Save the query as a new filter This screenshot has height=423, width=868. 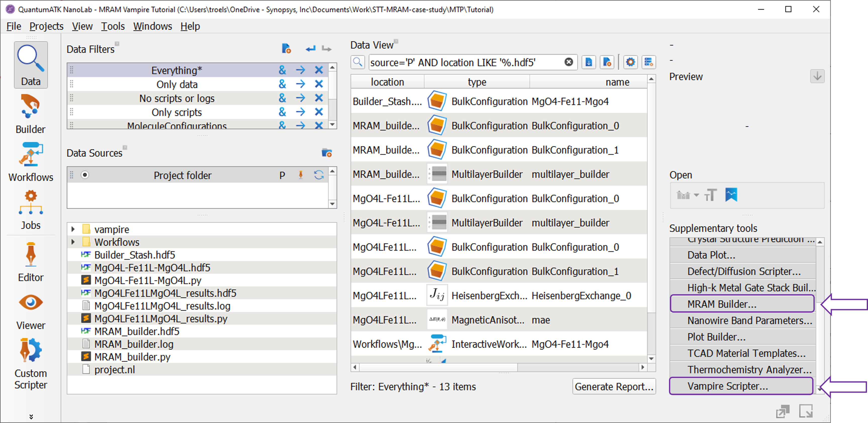click(607, 62)
